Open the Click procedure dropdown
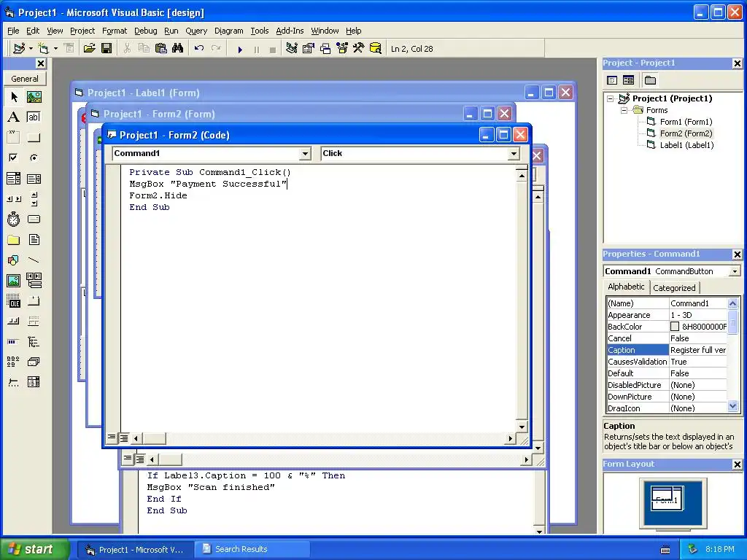The width and height of the screenshot is (747, 560). (514, 153)
